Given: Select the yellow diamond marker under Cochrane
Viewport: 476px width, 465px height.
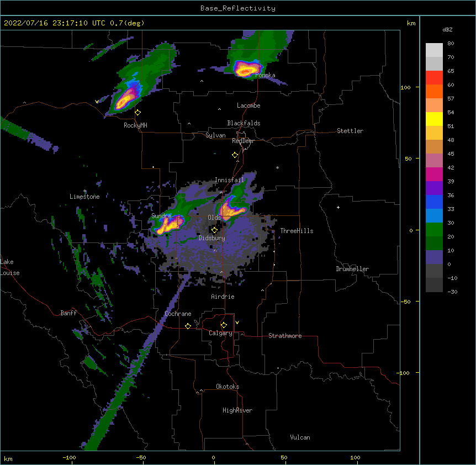Looking at the screenshot, I should [188, 326].
